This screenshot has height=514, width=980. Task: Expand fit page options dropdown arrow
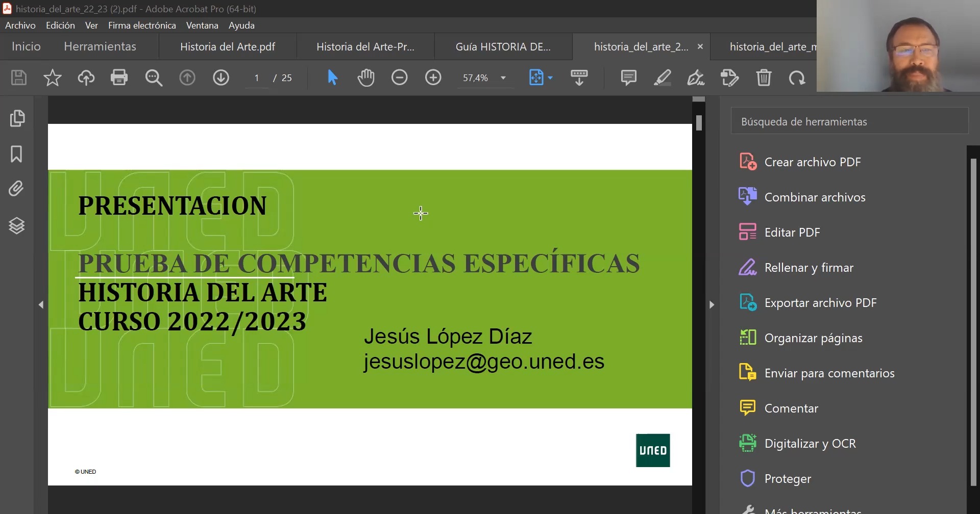[550, 78]
